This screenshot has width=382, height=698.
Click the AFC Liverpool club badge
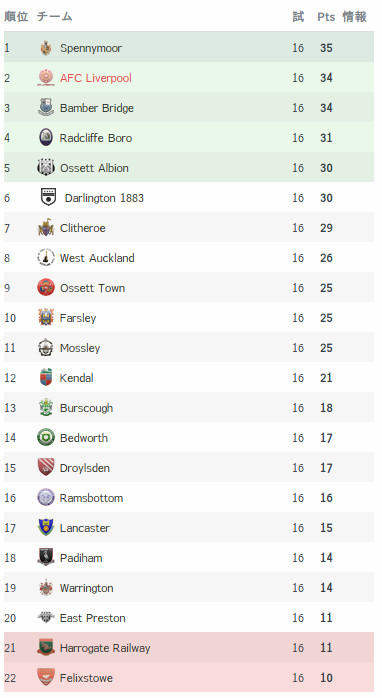(x=46, y=77)
